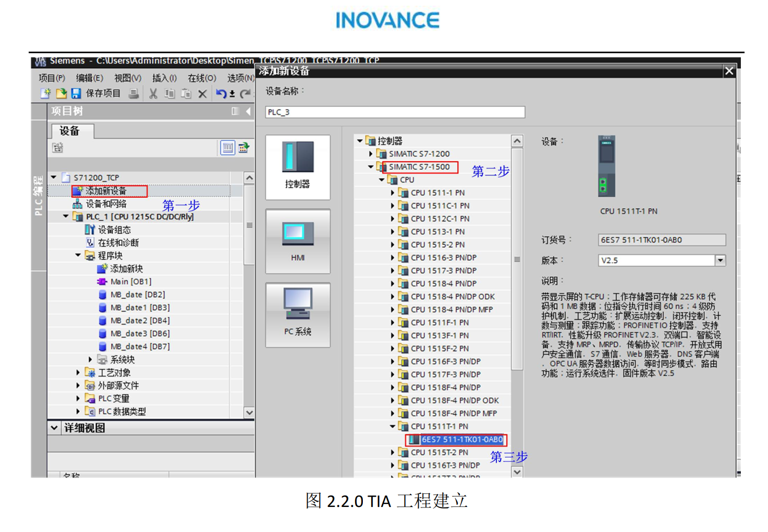
Task: Expand the PLC 数据类型 folder
Action: click(78, 412)
